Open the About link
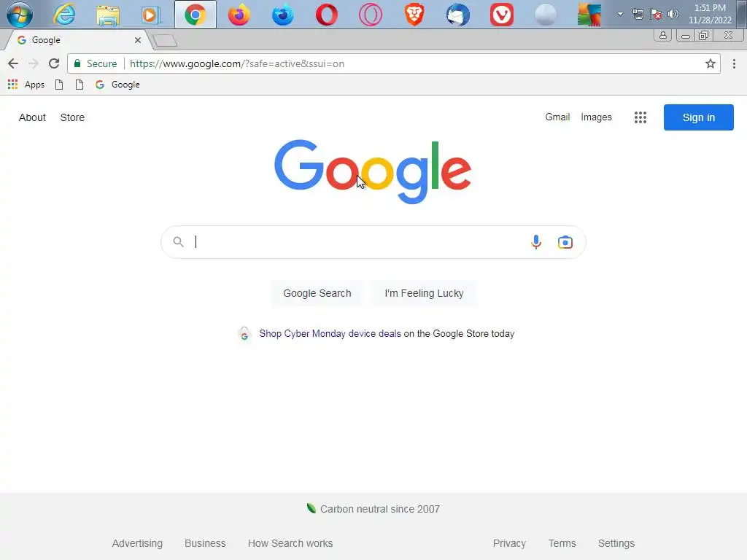The width and height of the screenshot is (747, 560). pyautogui.click(x=32, y=117)
